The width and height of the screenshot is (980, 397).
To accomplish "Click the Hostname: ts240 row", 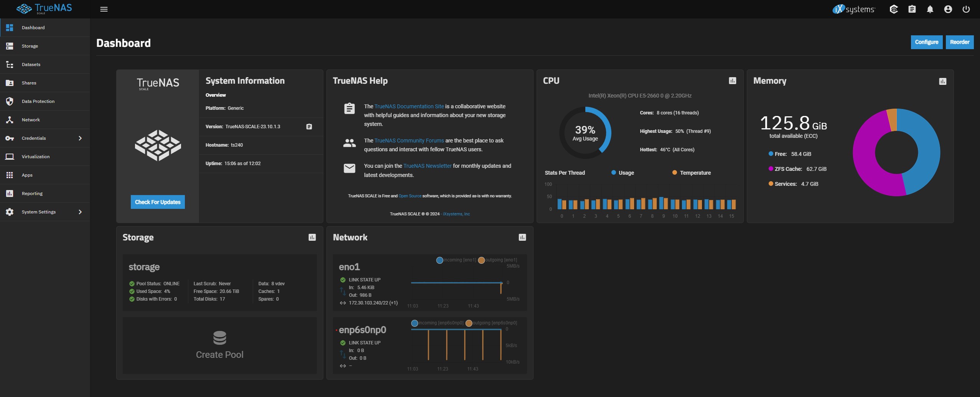I will [261, 145].
